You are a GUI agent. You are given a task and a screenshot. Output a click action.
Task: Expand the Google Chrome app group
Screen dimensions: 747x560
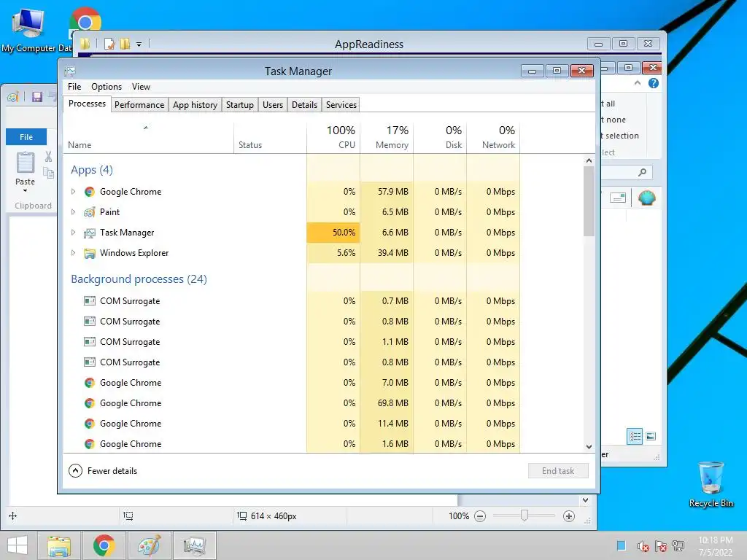click(x=73, y=192)
